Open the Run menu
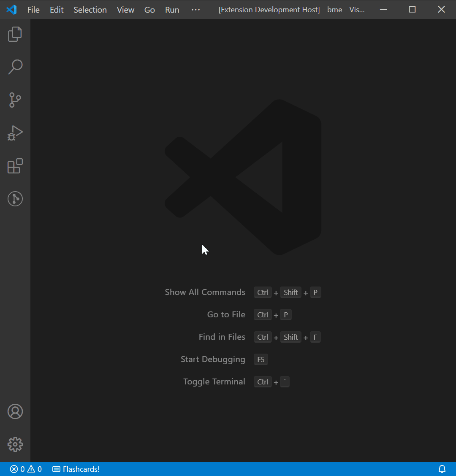Screen dimensions: 456x476 coord(172,10)
